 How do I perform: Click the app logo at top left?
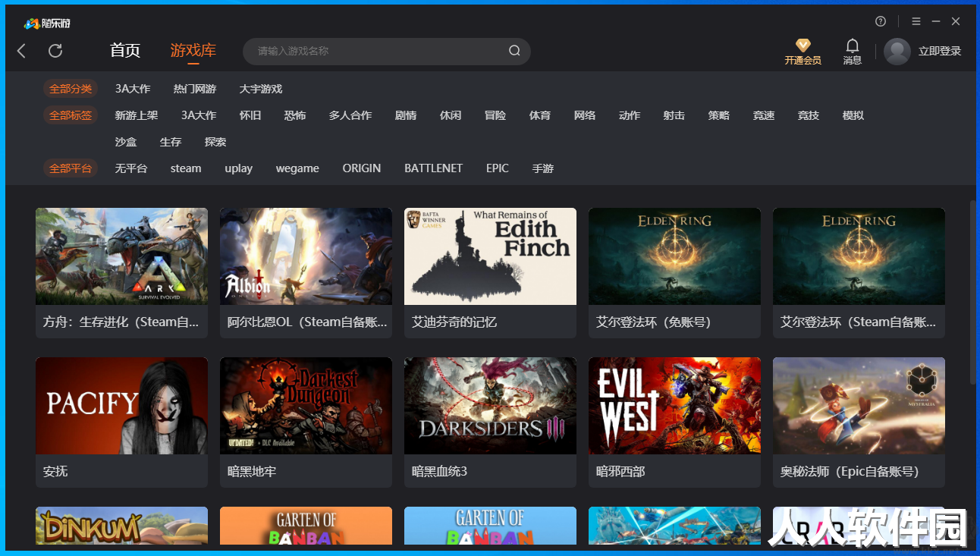(x=47, y=24)
